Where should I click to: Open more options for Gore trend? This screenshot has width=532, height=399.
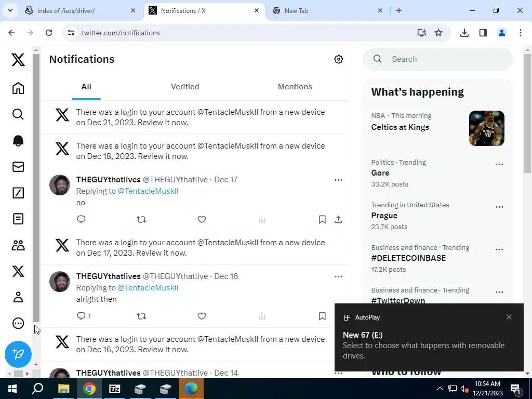point(499,165)
